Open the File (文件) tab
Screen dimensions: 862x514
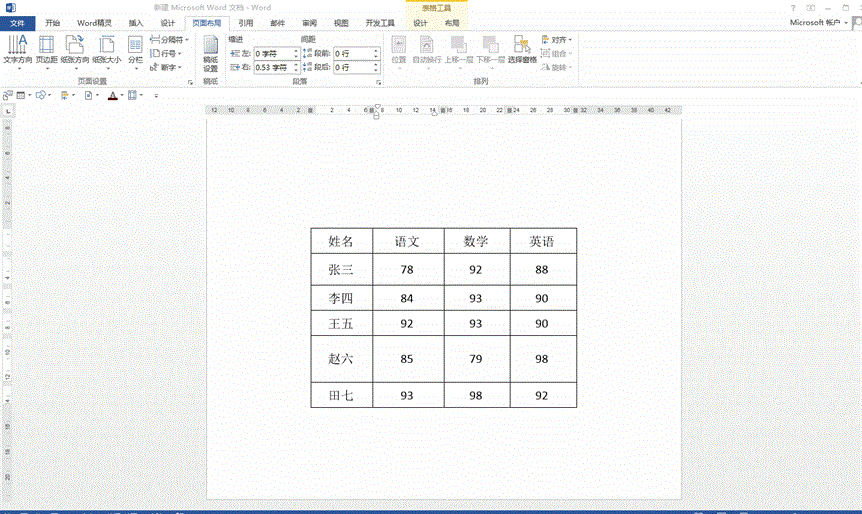point(17,22)
